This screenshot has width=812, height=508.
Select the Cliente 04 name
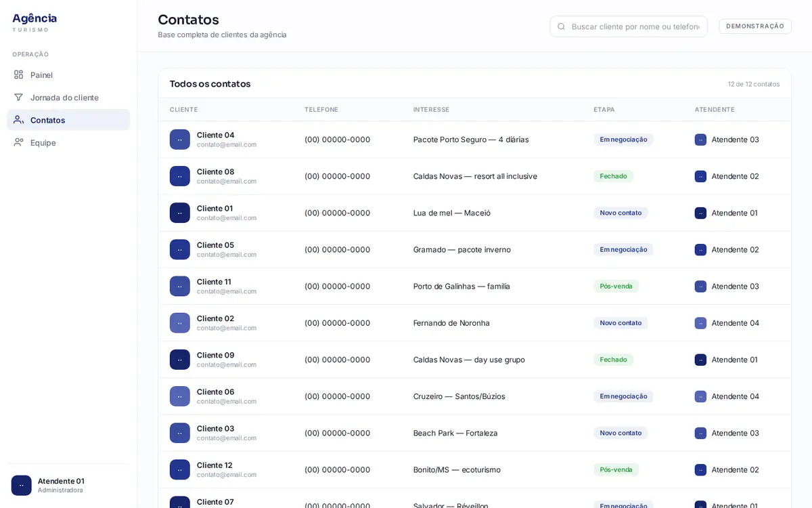click(x=216, y=135)
